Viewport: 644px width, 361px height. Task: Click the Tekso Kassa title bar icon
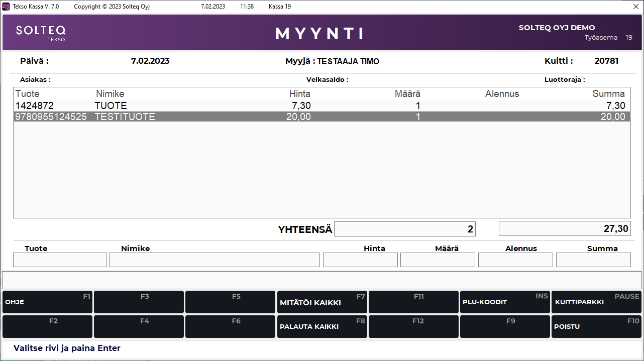[x=6, y=7]
